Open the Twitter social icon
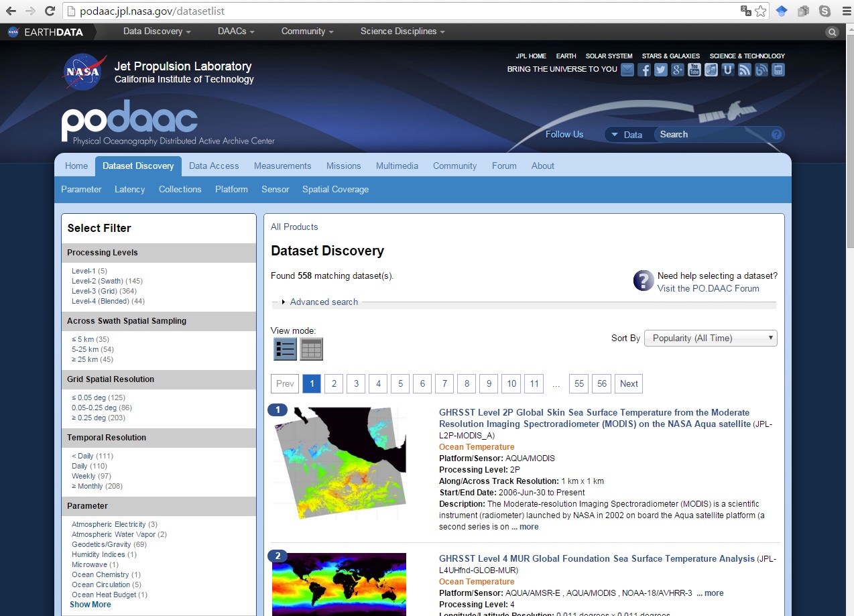This screenshot has width=854, height=616. pyautogui.click(x=661, y=70)
